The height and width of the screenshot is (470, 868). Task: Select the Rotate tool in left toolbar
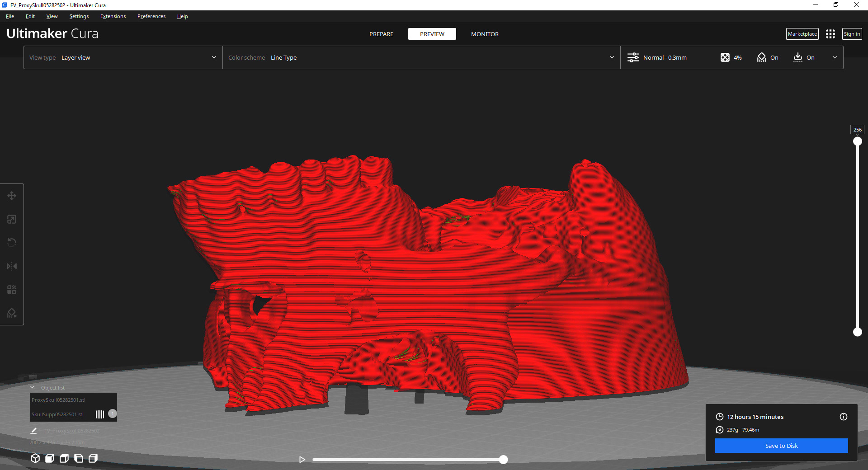point(12,243)
